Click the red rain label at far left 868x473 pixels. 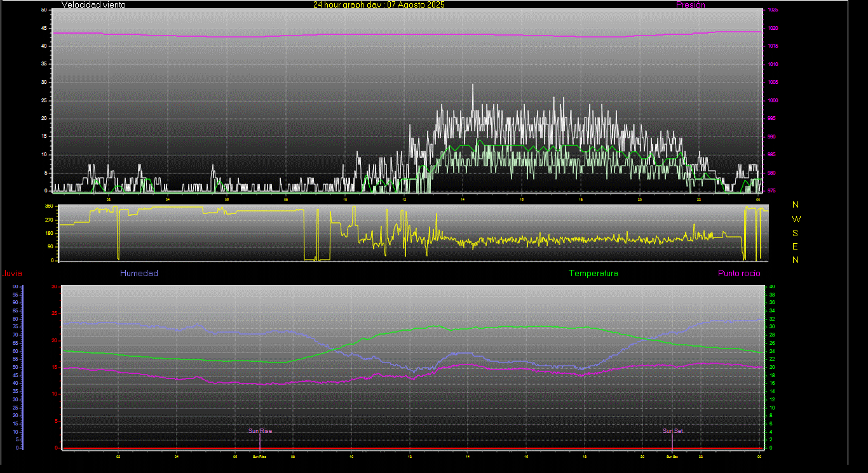point(13,274)
